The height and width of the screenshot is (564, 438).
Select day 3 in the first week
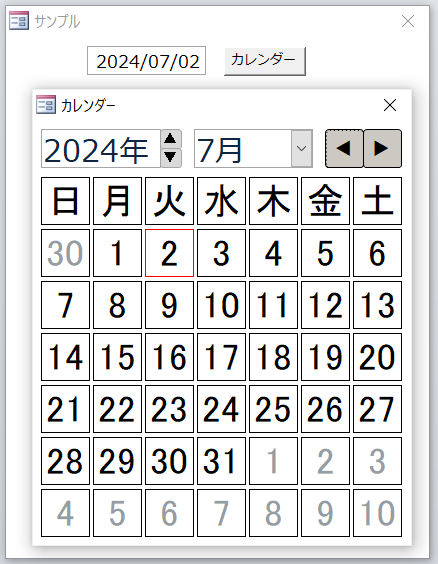(x=222, y=253)
